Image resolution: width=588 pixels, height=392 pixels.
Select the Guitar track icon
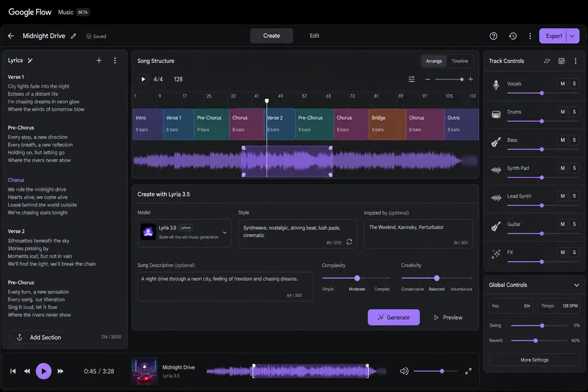(496, 226)
